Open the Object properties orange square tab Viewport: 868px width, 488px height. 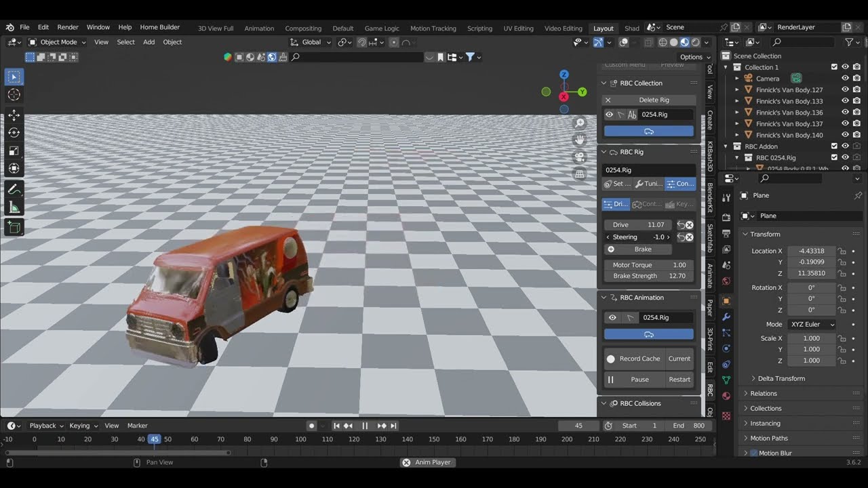pos(726,300)
